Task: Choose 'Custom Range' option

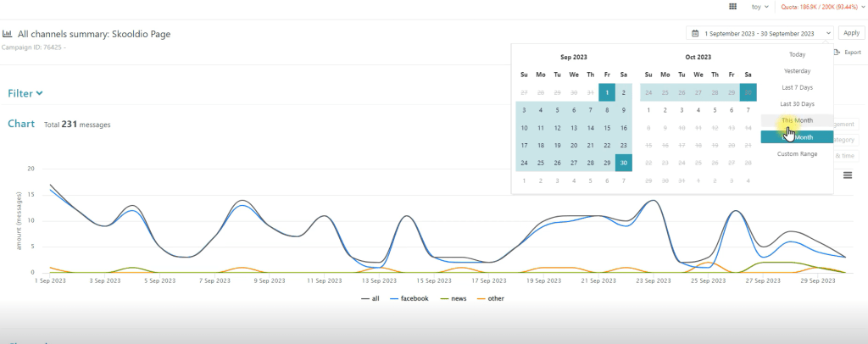Action: (797, 153)
